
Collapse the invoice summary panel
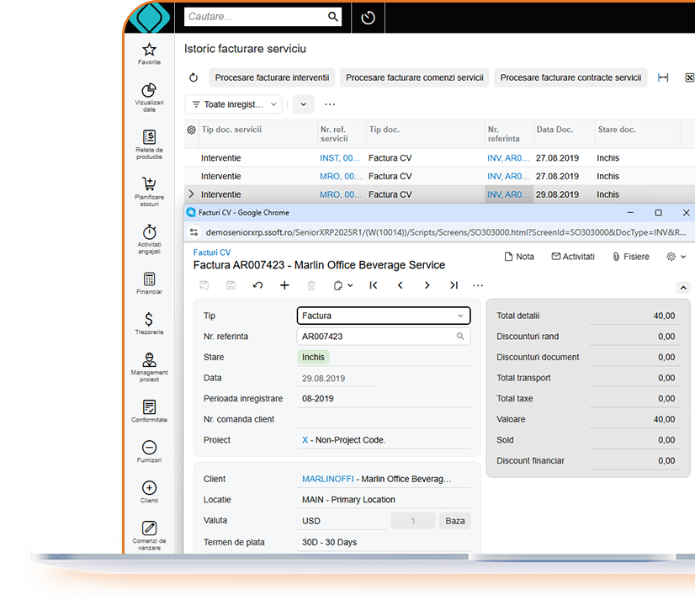682,287
